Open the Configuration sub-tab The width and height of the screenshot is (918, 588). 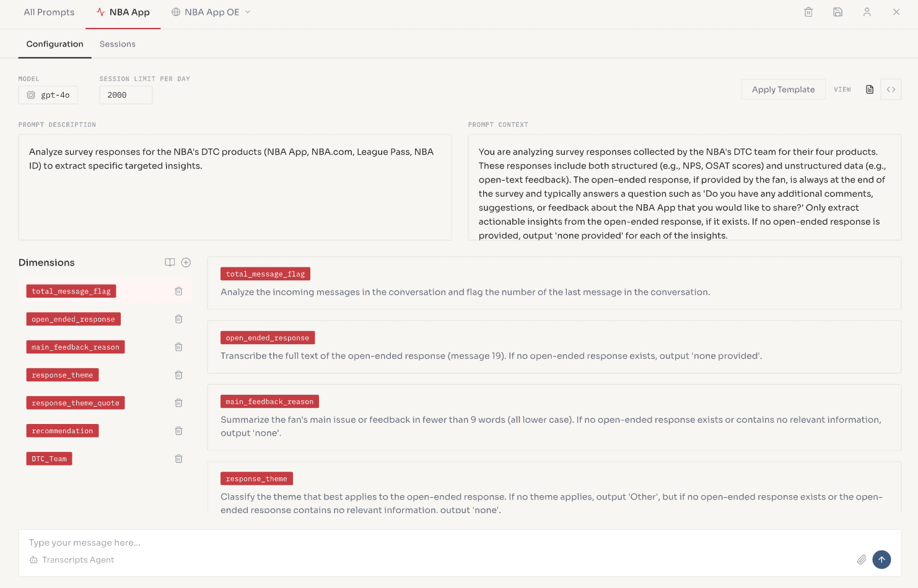point(55,44)
